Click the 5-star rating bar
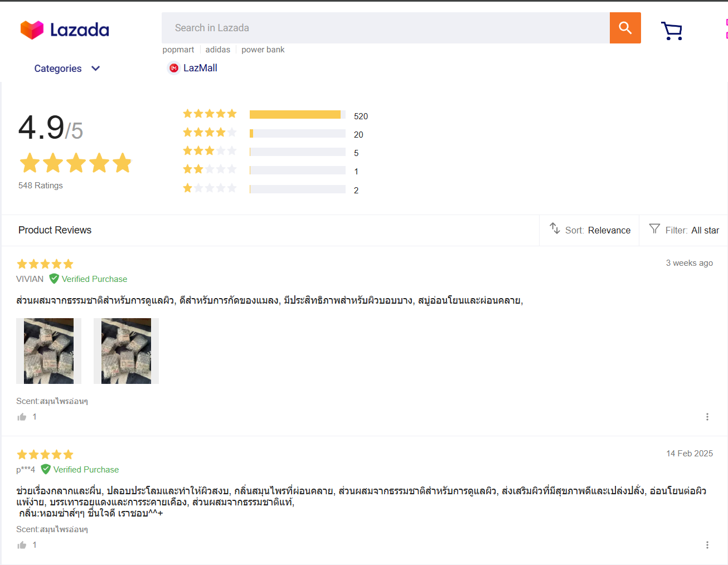Viewport: 728px width, 565px height. click(297, 115)
